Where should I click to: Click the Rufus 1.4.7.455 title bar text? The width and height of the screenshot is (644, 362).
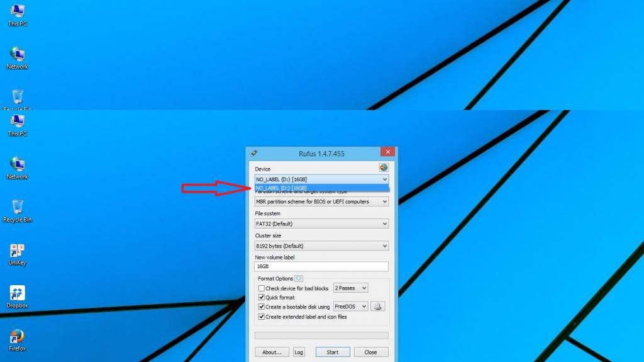(x=321, y=154)
